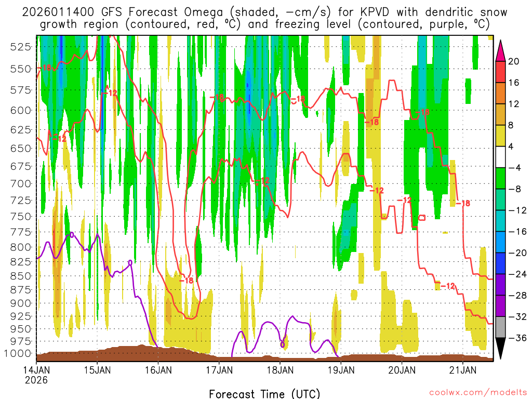Click the title line 'growth region (contoured, red'
The image size is (532, 399).
pos(264,24)
